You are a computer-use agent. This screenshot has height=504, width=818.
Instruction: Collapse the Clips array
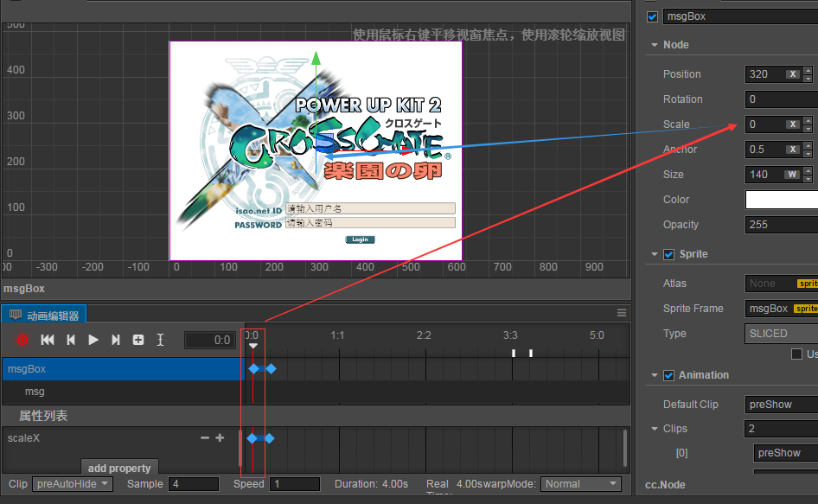(x=655, y=429)
